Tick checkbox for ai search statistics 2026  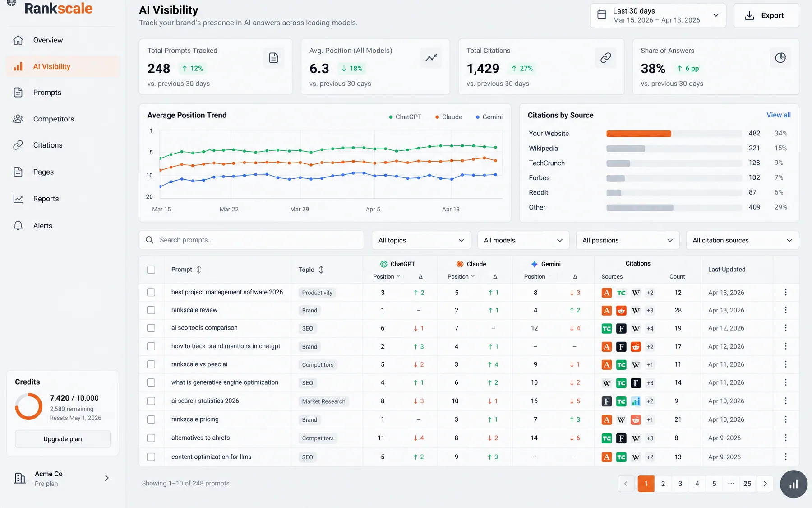tap(151, 401)
